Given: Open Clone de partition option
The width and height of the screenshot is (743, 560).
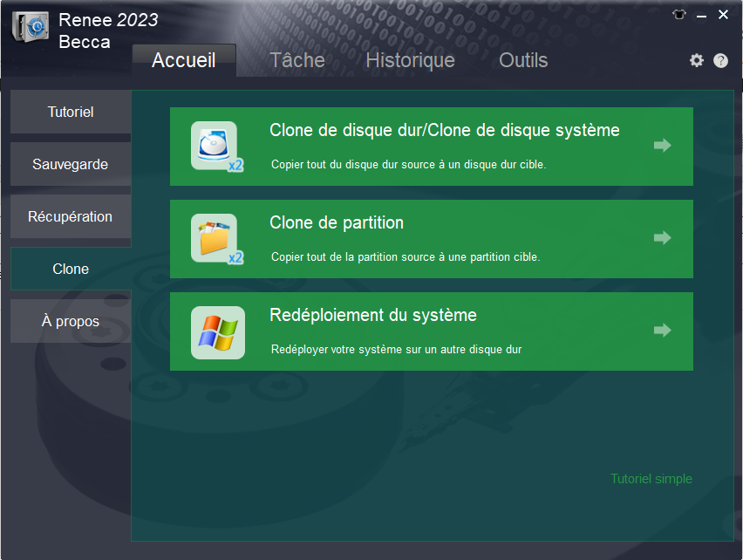Looking at the screenshot, I should (x=431, y=239).
